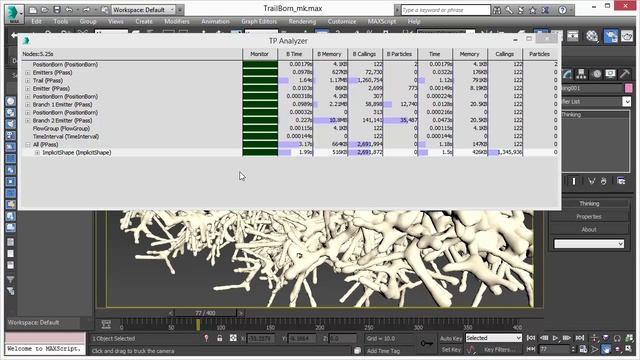Click the time slider next frame arrow
The height and width of the screenshot is (360, 640).
pyautogui.click(x=241, y=313)
